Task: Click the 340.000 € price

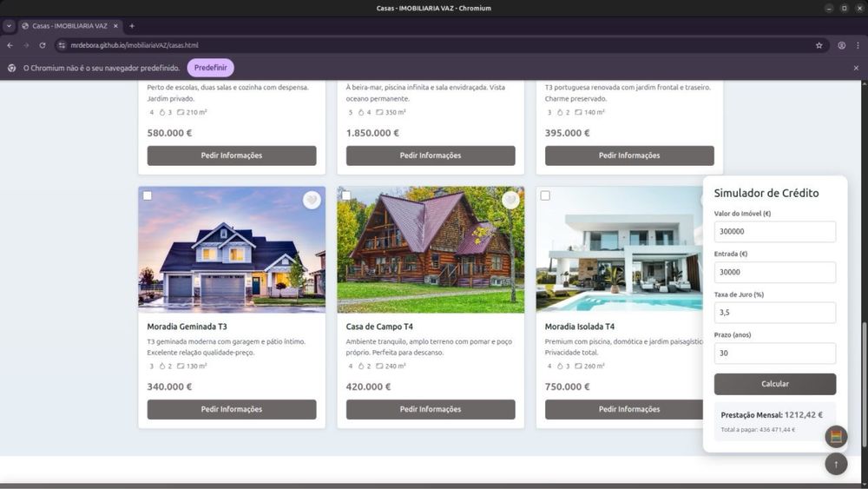Action: (169, 387)
